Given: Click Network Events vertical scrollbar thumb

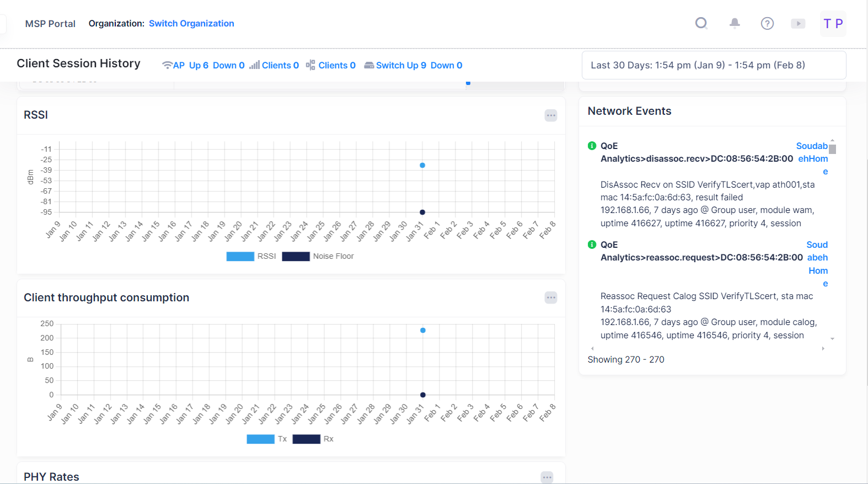Looking at the screenshot, I should [x=833, y=149].
